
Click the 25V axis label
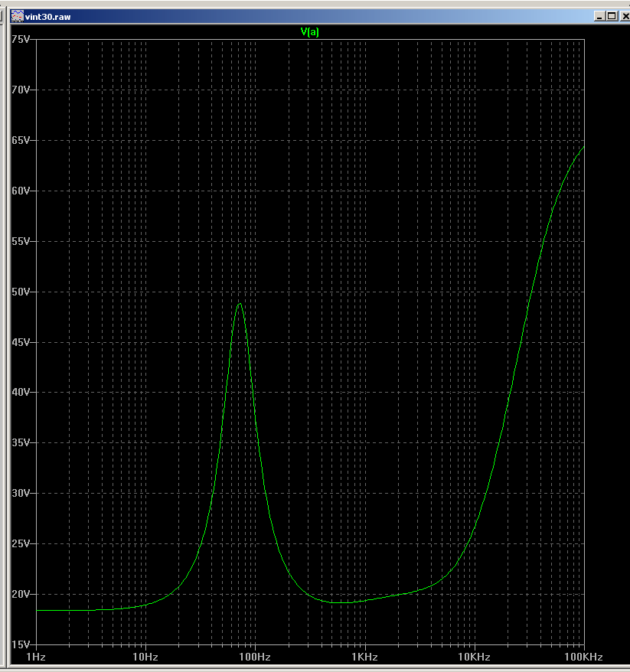[21, 543]
